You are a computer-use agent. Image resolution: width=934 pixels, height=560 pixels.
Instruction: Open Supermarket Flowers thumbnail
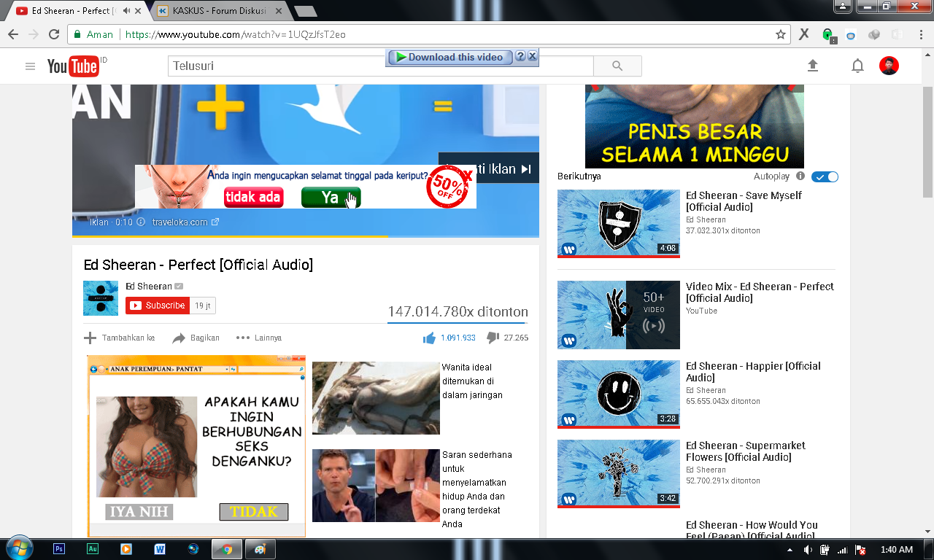[619, 473]
